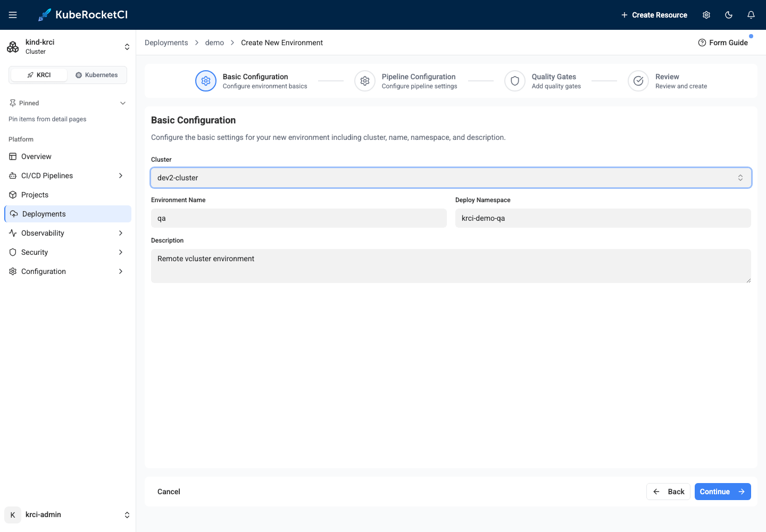
Task: Expand Observability chevron
Action: tap(121, 233)
